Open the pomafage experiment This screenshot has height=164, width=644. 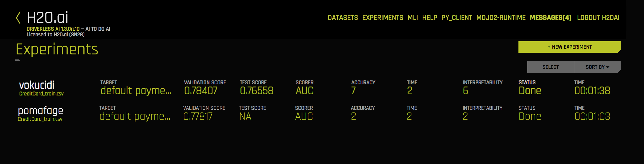point(41,111)
